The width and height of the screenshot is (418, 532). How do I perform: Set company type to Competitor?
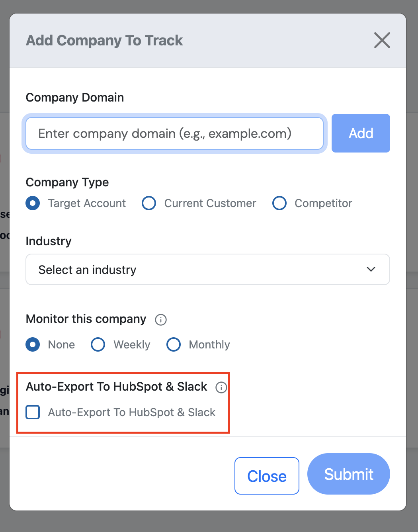279,203
